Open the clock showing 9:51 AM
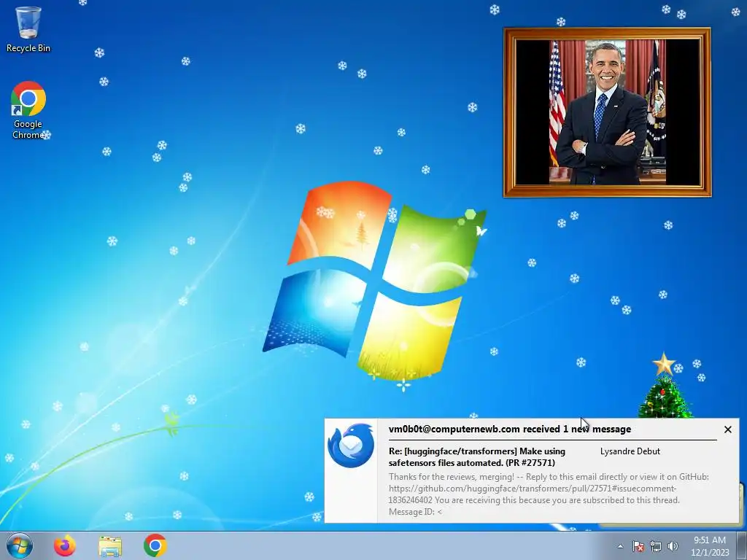 pos(710,546)
